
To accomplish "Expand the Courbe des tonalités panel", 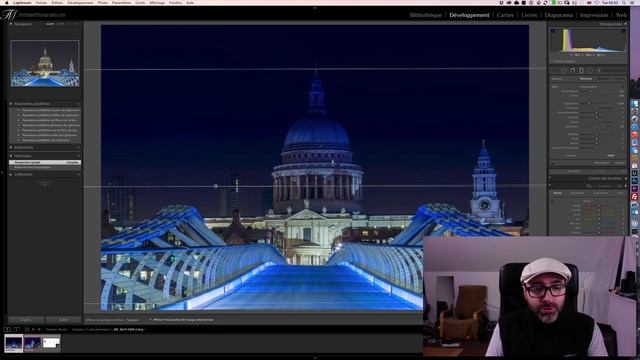I will (626, 178).
